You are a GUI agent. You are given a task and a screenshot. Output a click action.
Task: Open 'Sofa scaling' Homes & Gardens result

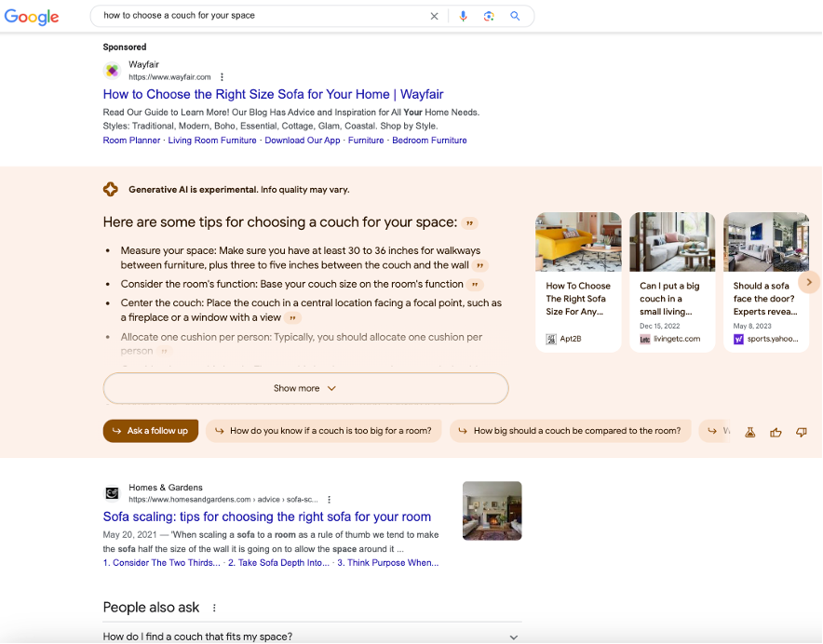coord(266,517)
